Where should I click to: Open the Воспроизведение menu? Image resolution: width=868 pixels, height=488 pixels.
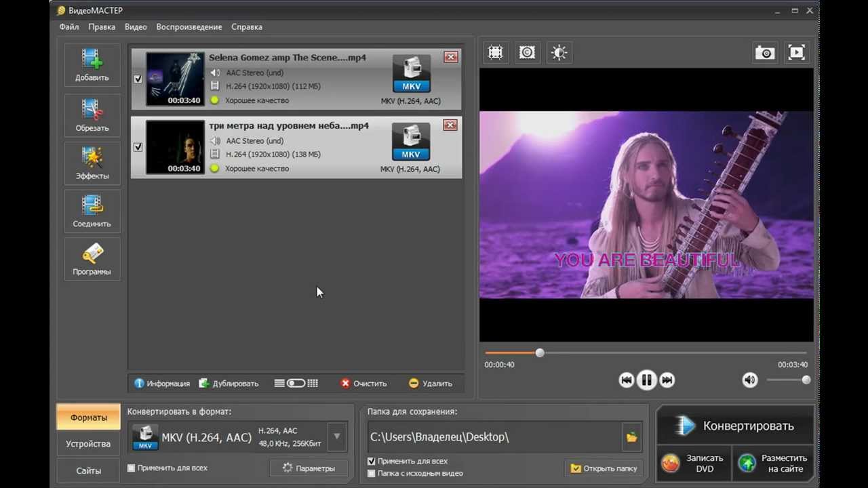click(189, 27)
